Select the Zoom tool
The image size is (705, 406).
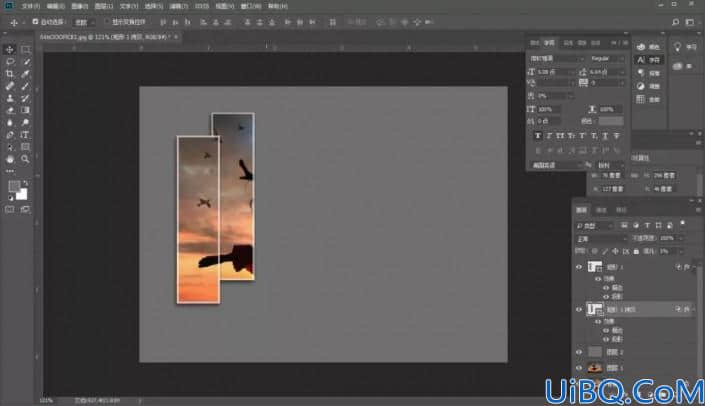point(25,159)
